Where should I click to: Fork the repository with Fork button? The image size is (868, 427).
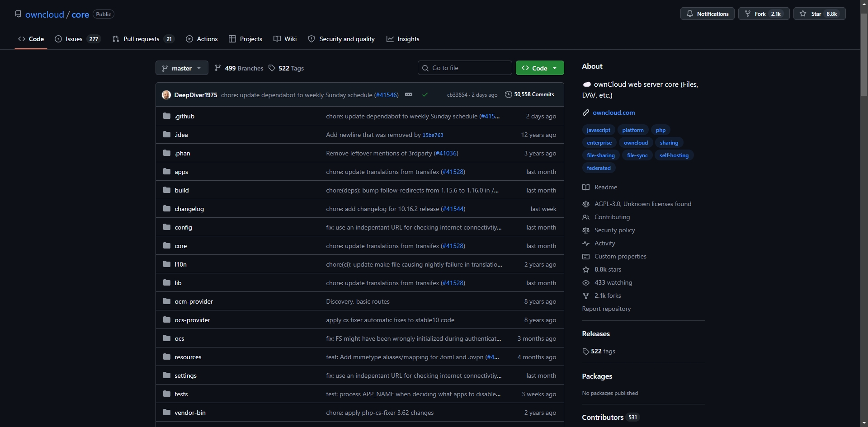point(764,14)
